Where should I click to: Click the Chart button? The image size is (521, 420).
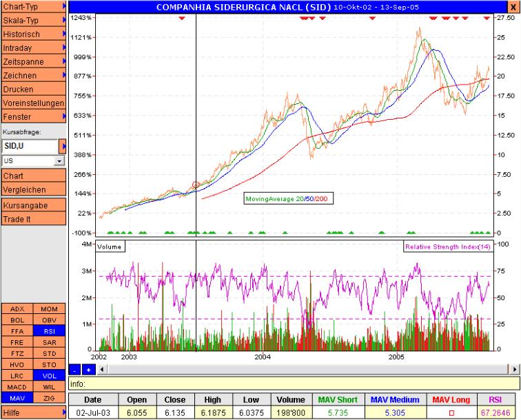(x=34, y=176)
